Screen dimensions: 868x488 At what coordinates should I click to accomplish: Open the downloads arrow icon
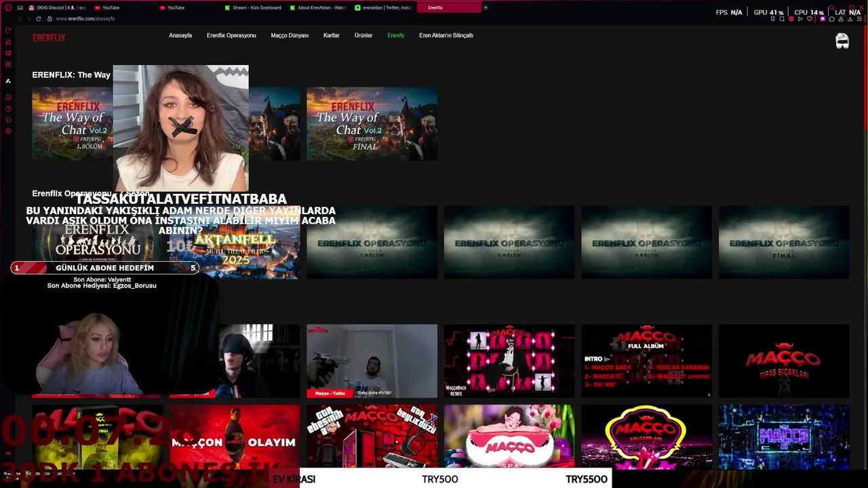pos(850,19)
